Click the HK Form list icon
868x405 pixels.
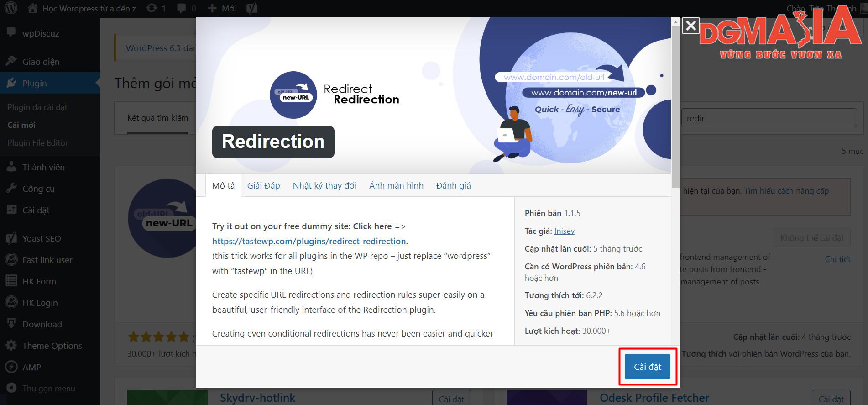point(11,281)
